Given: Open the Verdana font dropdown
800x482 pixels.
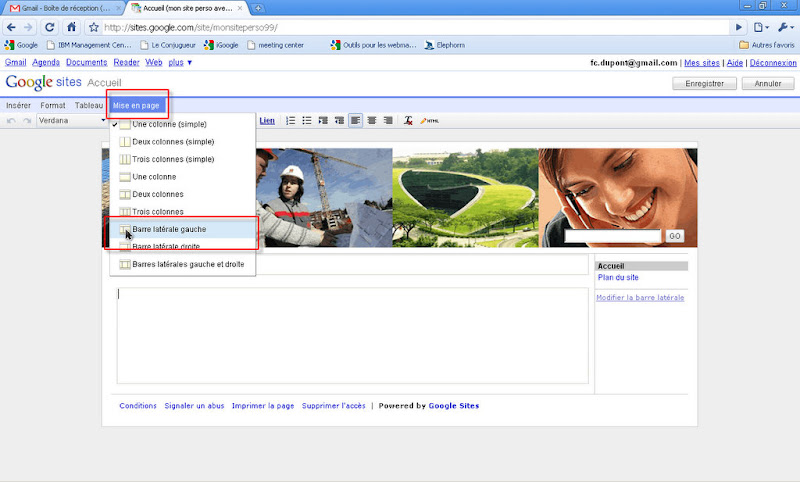Looking at the screenshot, I should (x=71, y=121).
